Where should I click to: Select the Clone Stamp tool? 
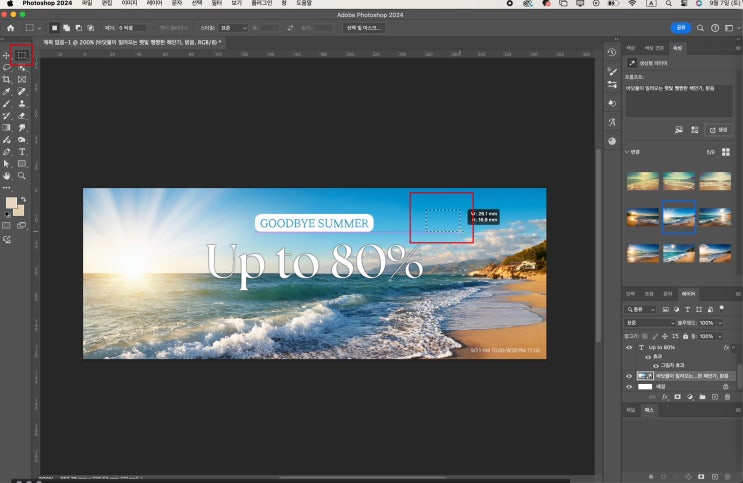pyautogui.click(x=22, y=104)
